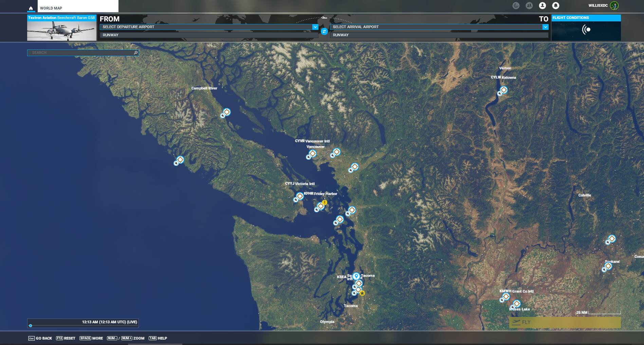Select the airport marker southeast of Vancouver
644x345 pixels.
(x=355, y=167)
